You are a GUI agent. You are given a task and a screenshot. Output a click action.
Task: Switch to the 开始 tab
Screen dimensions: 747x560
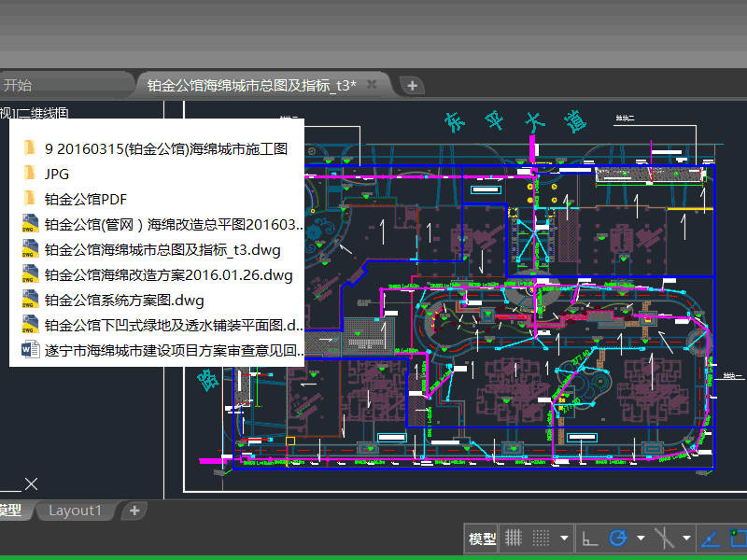[18, 85]
